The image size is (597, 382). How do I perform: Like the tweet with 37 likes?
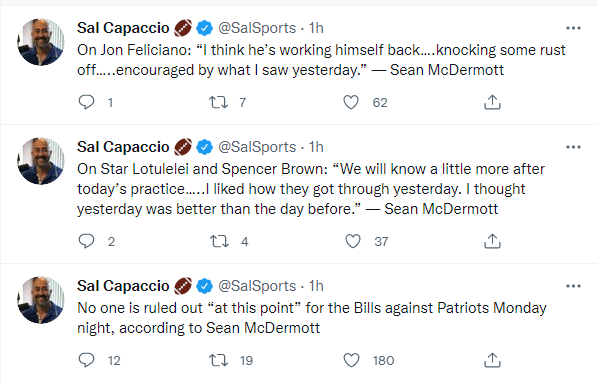click(x=353, y=241)
